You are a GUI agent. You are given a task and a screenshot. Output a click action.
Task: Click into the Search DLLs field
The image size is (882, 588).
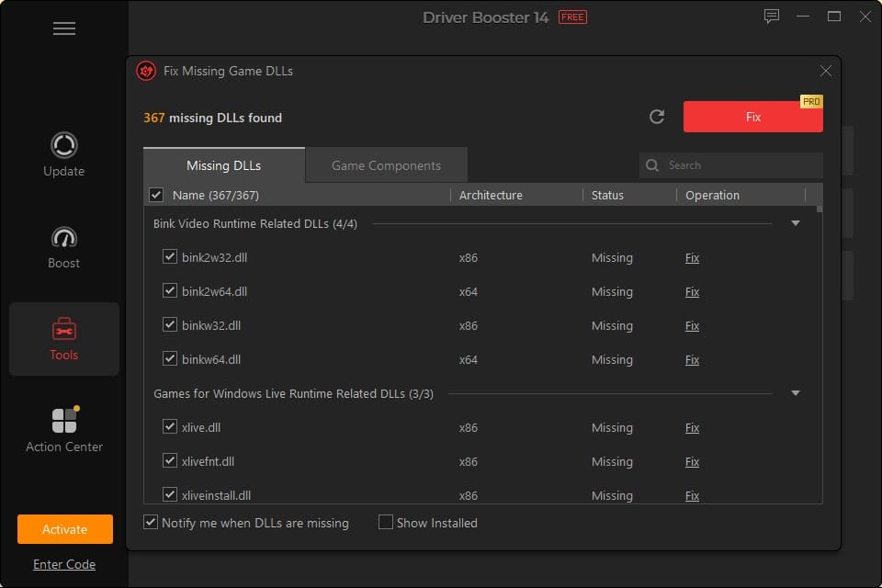730,165
